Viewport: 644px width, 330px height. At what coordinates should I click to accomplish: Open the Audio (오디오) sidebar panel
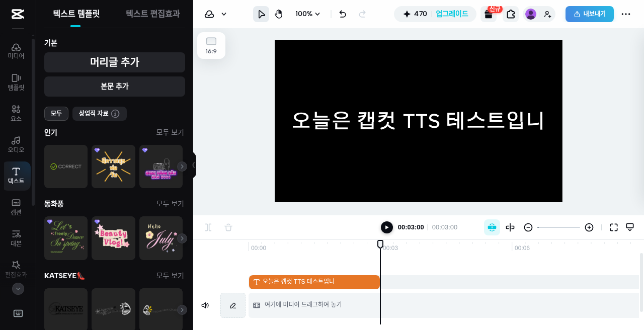click(16, 144)
